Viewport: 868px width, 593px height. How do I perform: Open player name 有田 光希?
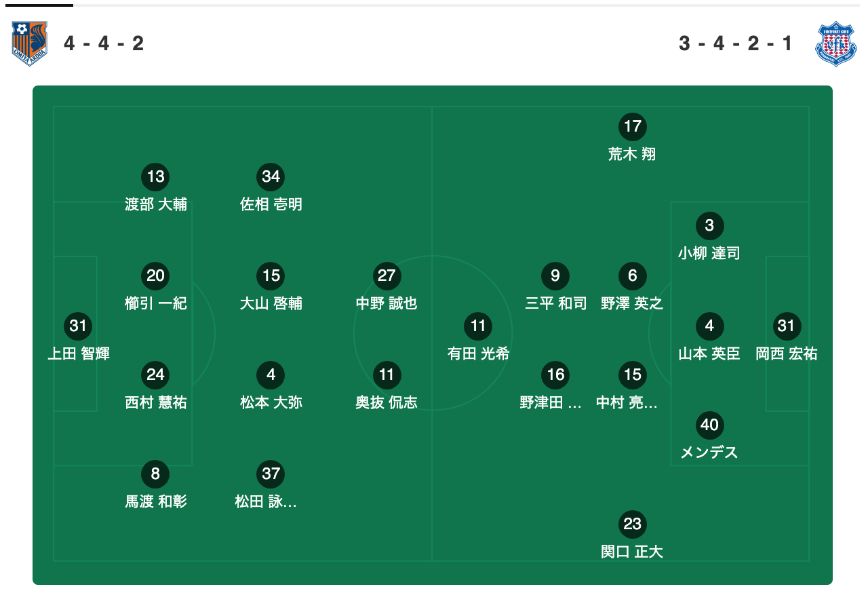click(479, 353)
